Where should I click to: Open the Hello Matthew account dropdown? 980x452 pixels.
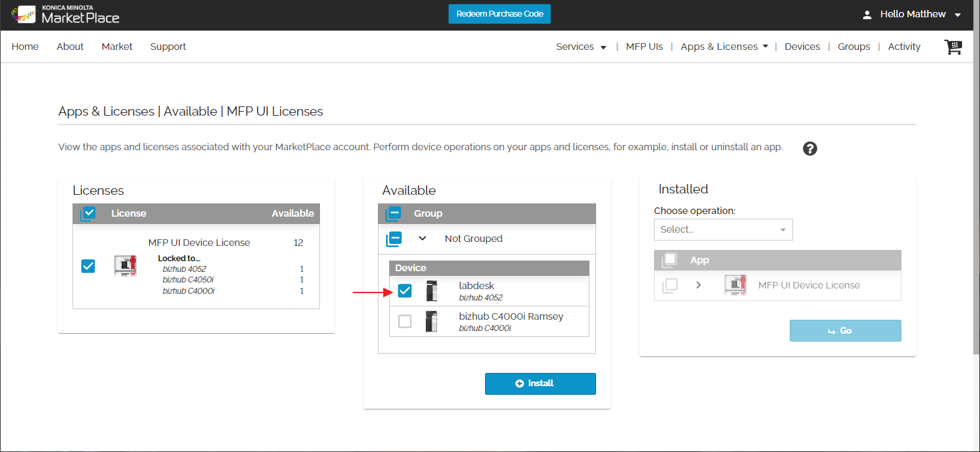click(920, 14)
